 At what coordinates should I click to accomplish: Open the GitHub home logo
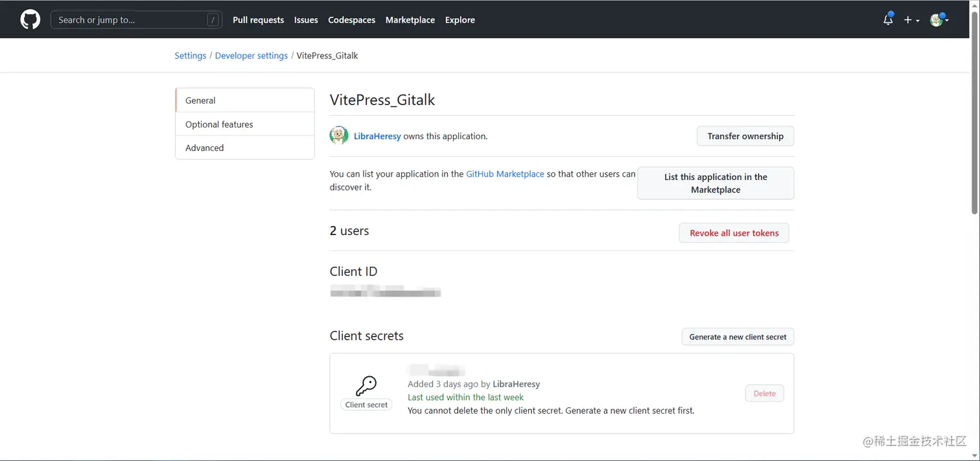pyautogui.click(x=30, y=19)
